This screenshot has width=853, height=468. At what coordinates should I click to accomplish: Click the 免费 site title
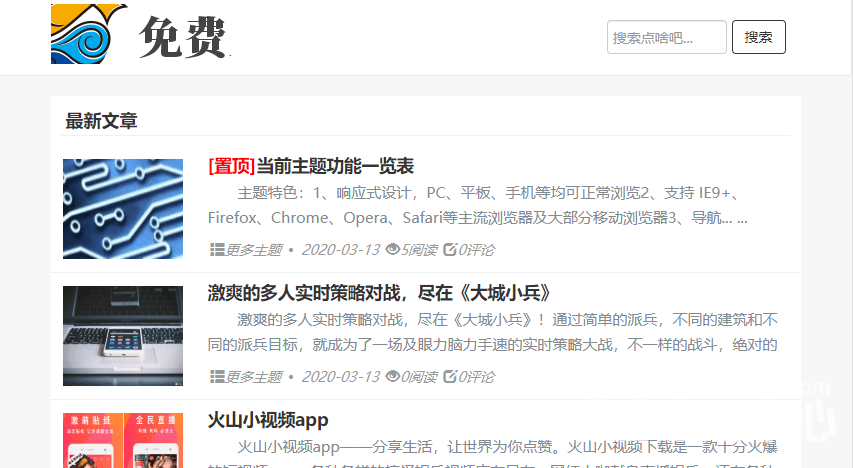[183, 37]
